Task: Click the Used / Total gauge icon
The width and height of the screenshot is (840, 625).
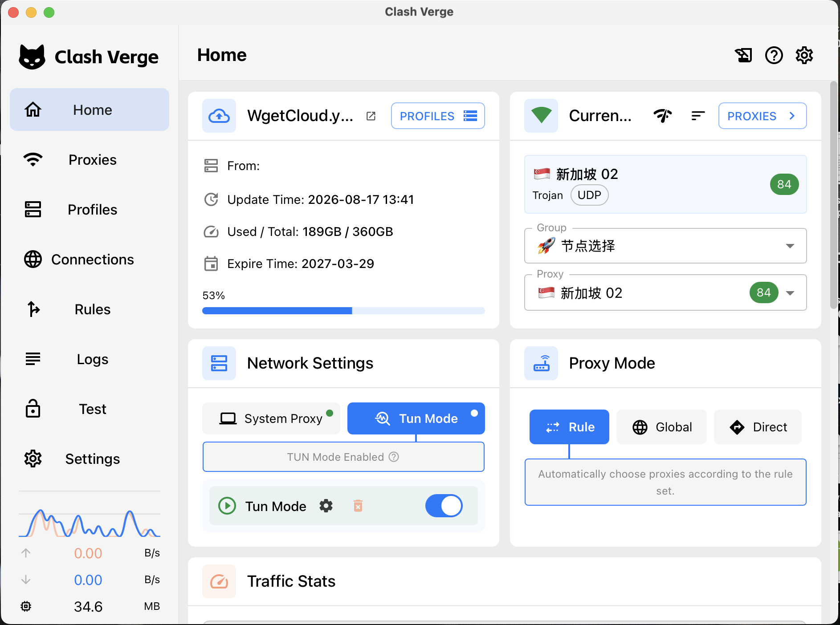Action: tap(211, 231)
